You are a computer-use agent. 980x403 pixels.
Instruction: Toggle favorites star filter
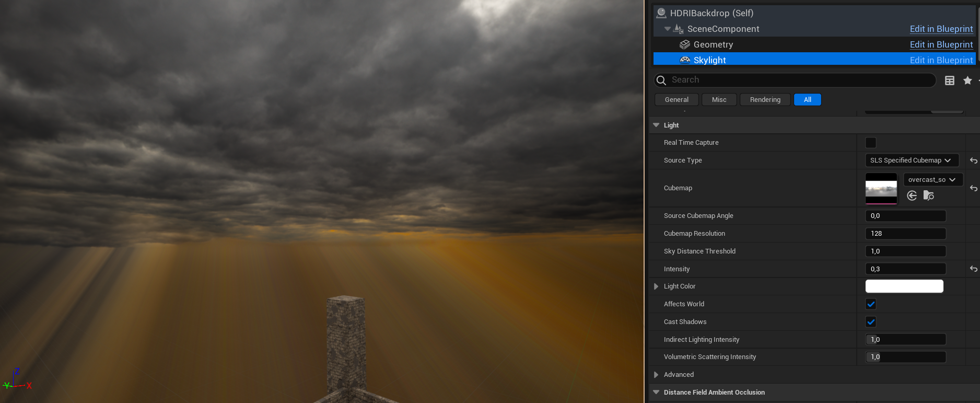point(967,80)
